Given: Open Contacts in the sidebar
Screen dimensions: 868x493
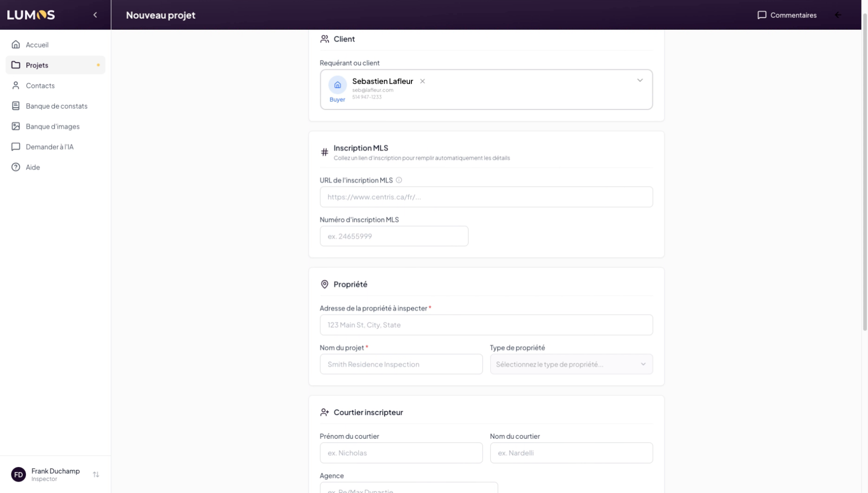Looking at the screenshot, I should click(x=40, y=86).
